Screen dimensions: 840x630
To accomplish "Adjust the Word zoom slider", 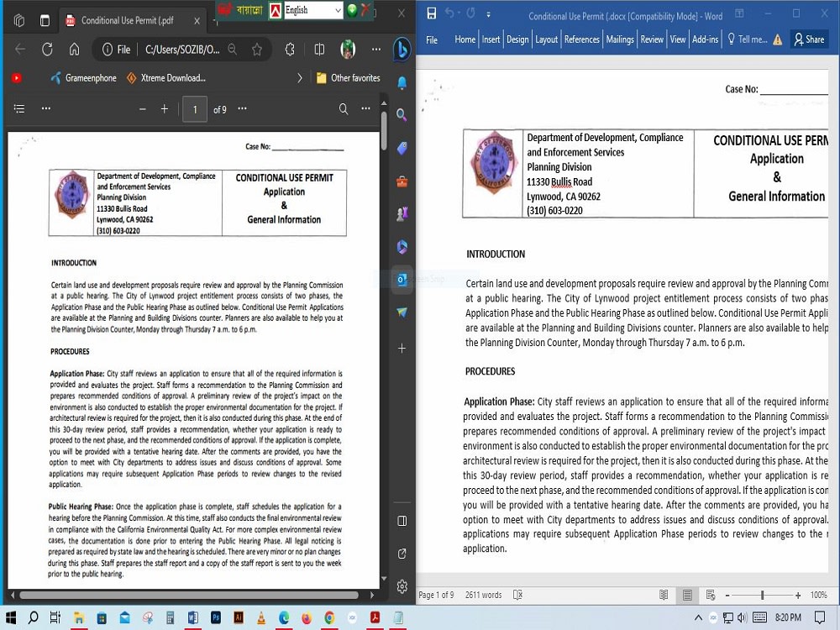I will point(762,596).
